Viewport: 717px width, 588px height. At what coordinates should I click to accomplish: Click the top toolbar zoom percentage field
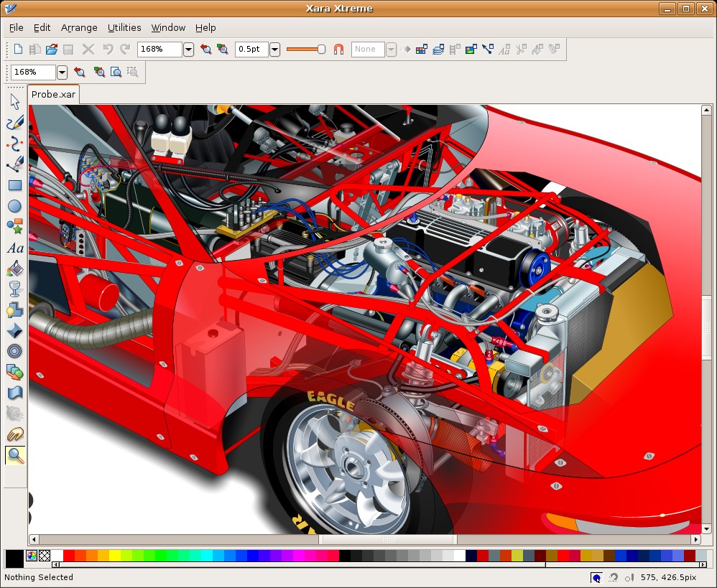click(159, 49)
